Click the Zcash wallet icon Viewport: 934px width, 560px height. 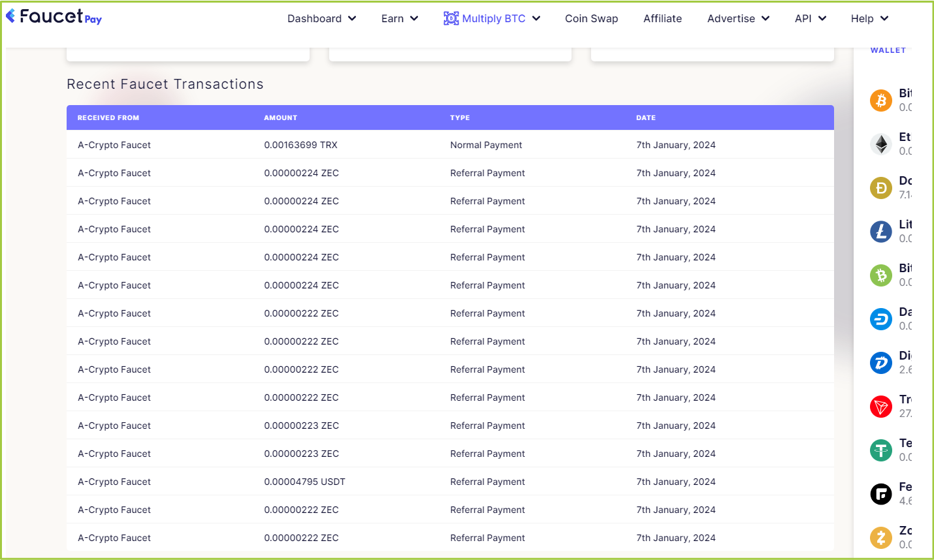(881, 538)
